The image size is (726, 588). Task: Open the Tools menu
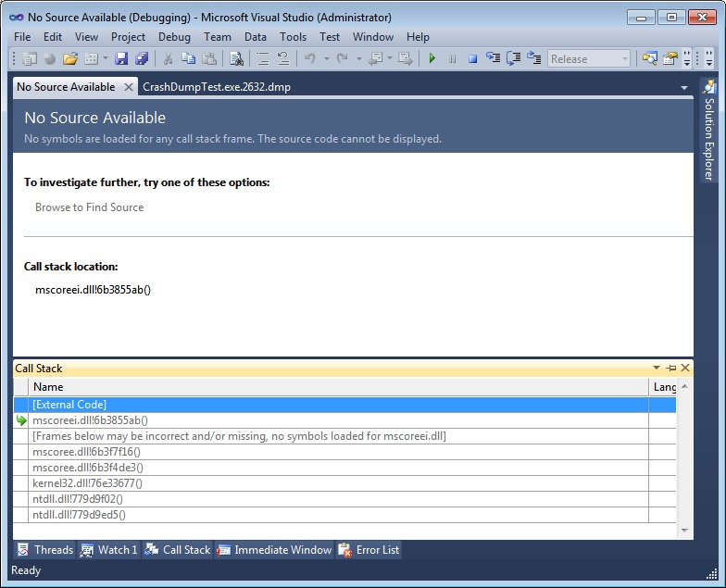(x=293, y=37)
